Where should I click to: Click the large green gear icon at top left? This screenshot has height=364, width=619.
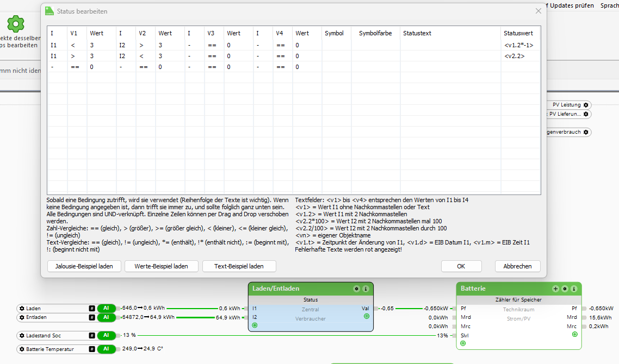pos(16,24)
